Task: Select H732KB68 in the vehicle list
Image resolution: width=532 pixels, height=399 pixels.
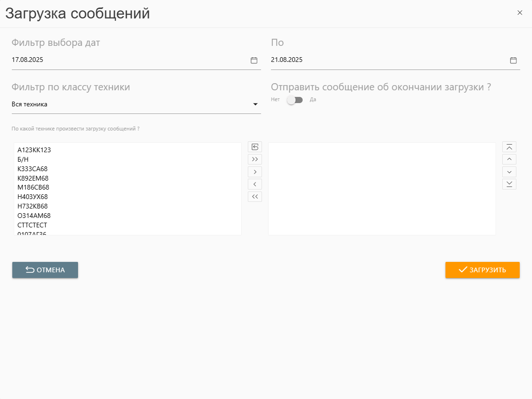Action: pos(128,206)
